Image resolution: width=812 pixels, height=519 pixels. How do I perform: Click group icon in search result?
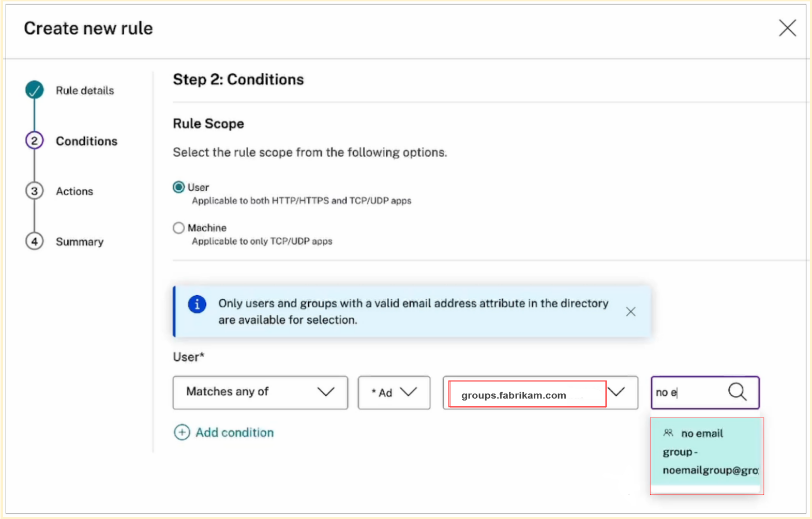click(668, 433)
